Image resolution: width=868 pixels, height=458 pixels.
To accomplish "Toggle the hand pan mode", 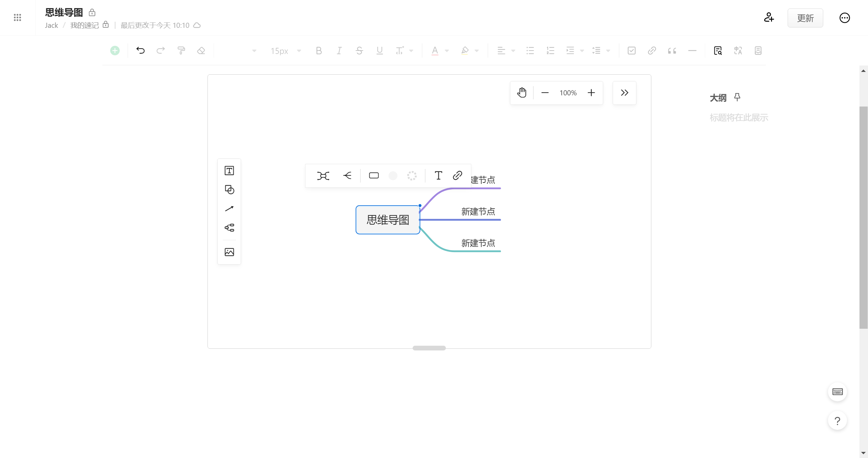I will pyautogui.click(x=522, y=93).
